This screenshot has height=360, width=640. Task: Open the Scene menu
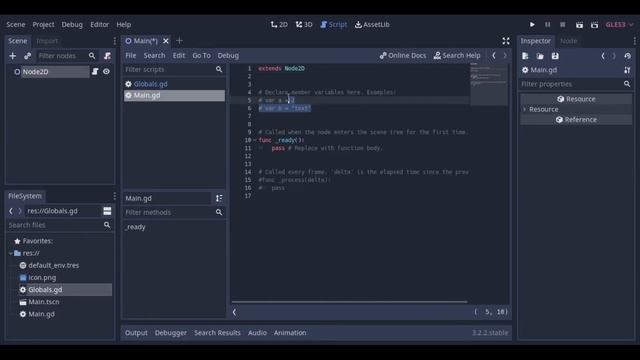pyautogui.click(x=16, y=24)
